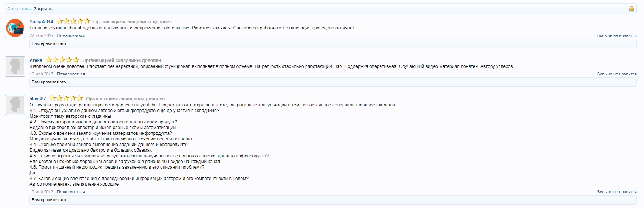The width and height of the screenshot is (644, 208).
Task: Unlike Sanya2014's review
Action: [616, 35]
